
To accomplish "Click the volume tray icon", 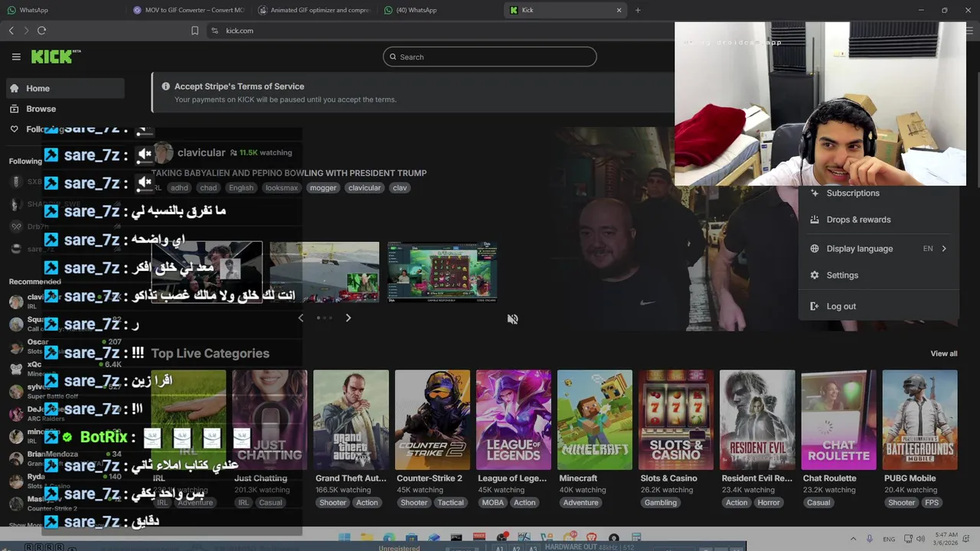I will point(921,539).
